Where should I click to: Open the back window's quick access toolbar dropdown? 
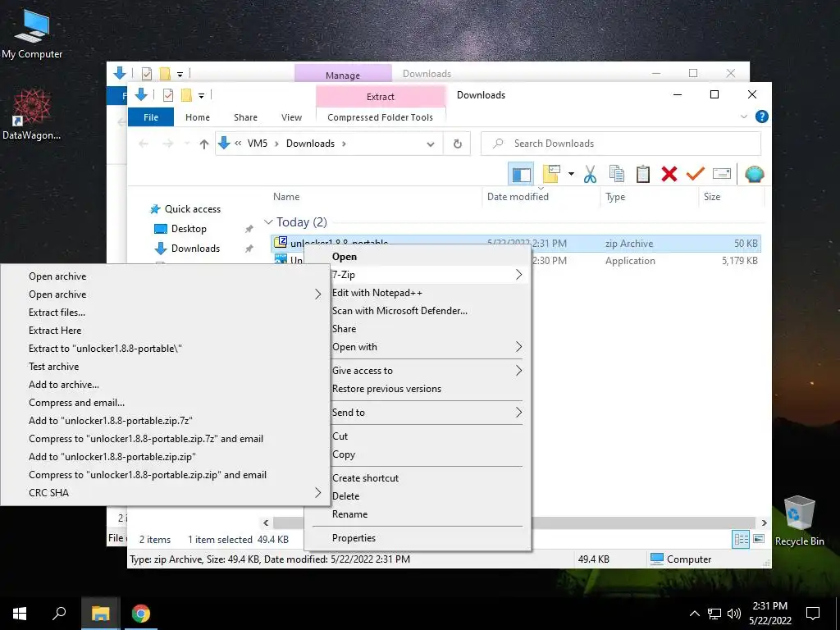[180, 74]
